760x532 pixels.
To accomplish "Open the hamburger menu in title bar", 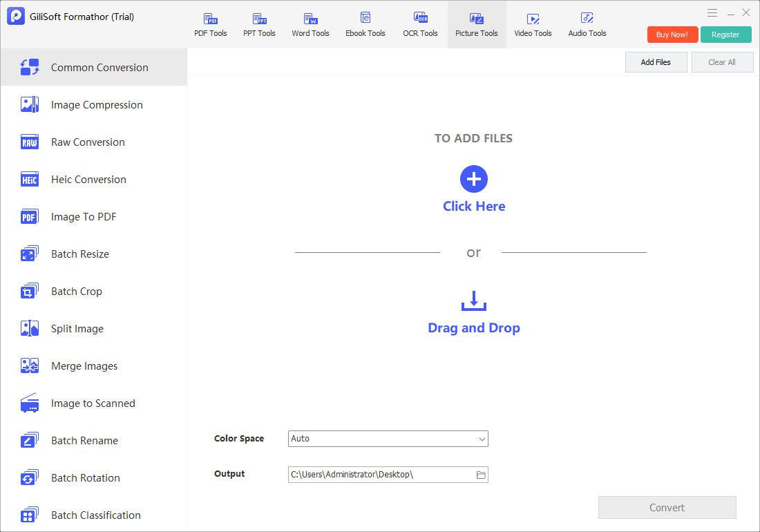I will 712,13.
